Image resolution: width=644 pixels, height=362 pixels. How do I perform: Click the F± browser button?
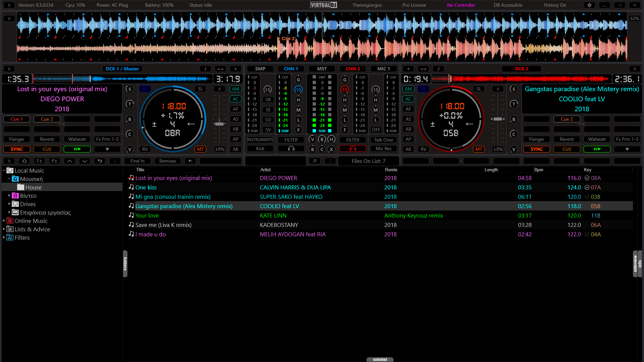(39, 161)
